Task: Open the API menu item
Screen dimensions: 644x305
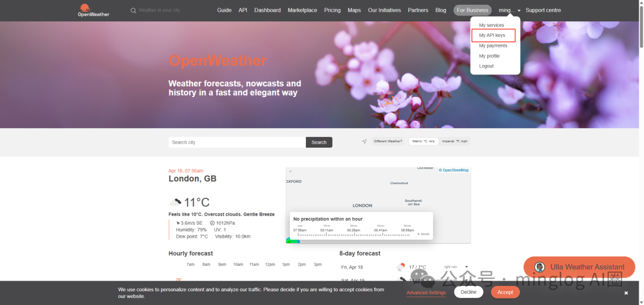Action: pyautogui.click(x=243, y=10)
